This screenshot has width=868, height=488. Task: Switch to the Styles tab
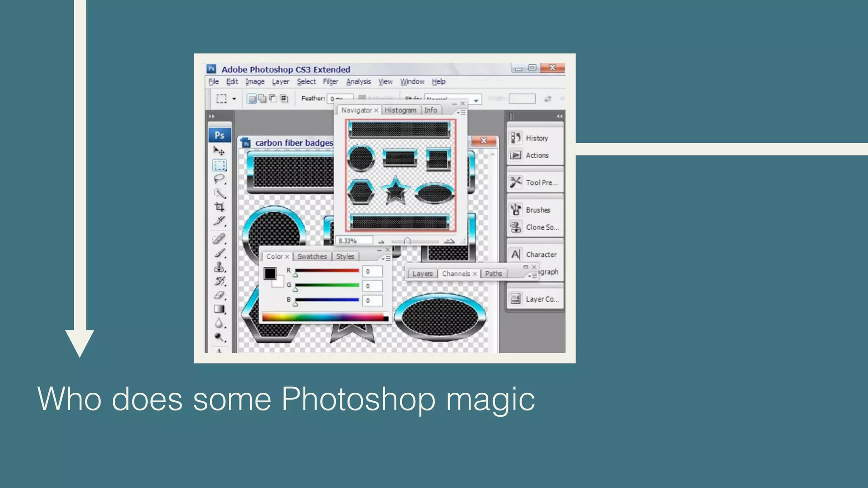(345, 257)
